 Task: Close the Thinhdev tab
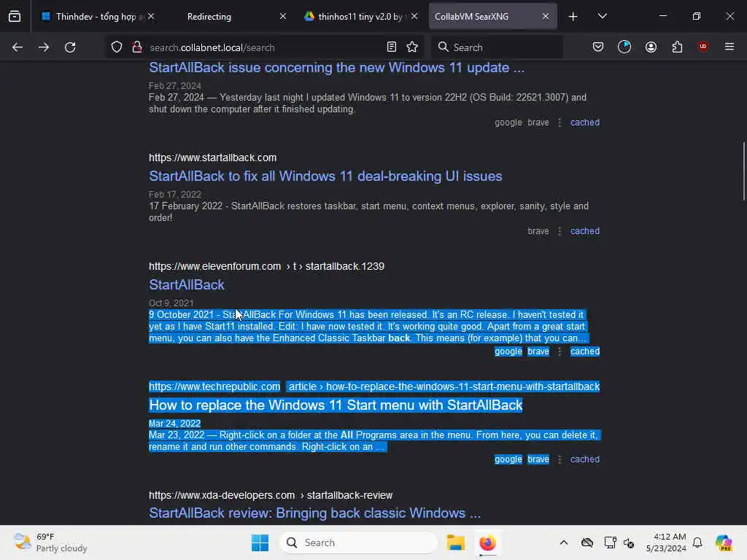151,16
